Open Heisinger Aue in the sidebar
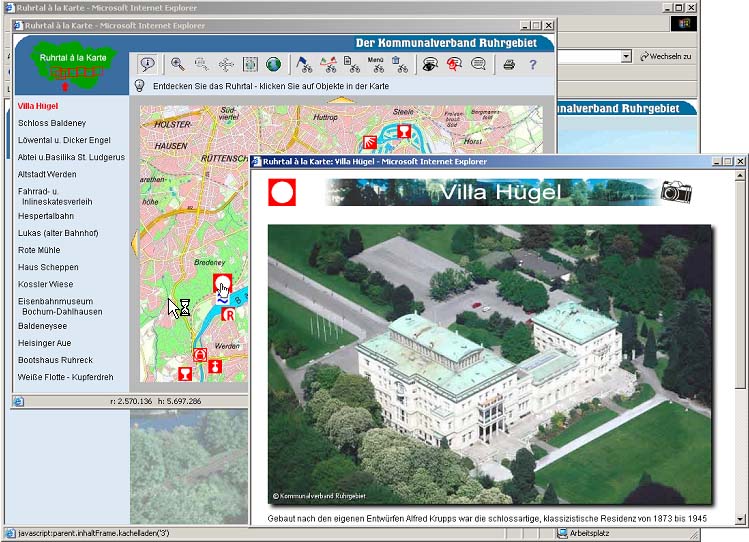749x542 pixels. (x=44, y=343)
